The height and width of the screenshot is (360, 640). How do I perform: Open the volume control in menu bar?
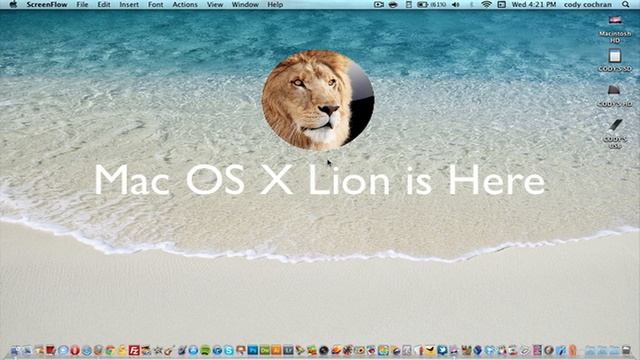[x=456, y=4]
